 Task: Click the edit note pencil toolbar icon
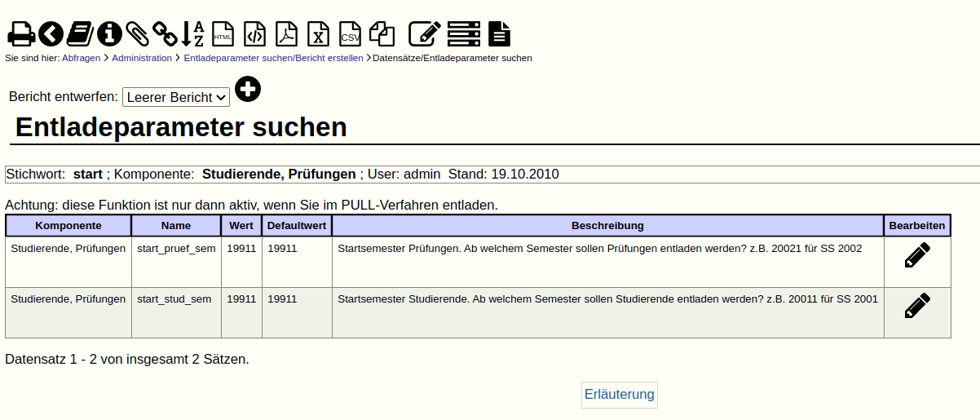coord(424,33)
